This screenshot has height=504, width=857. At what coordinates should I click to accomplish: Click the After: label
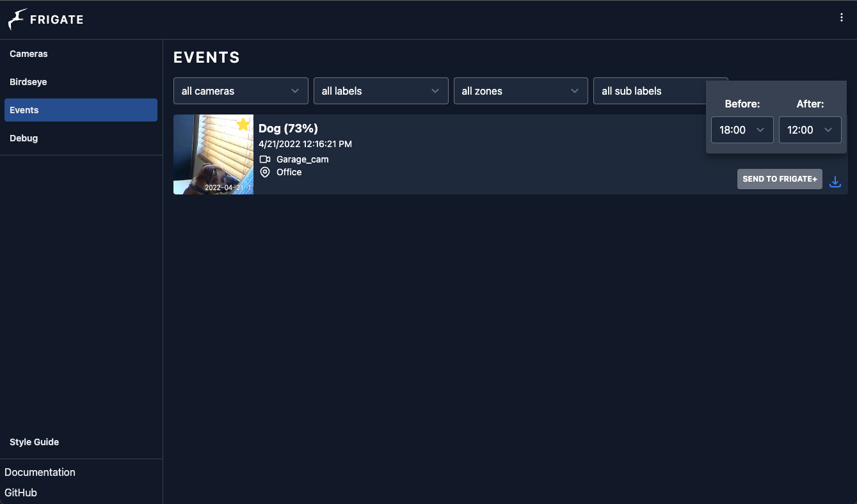tap(810, 104)
